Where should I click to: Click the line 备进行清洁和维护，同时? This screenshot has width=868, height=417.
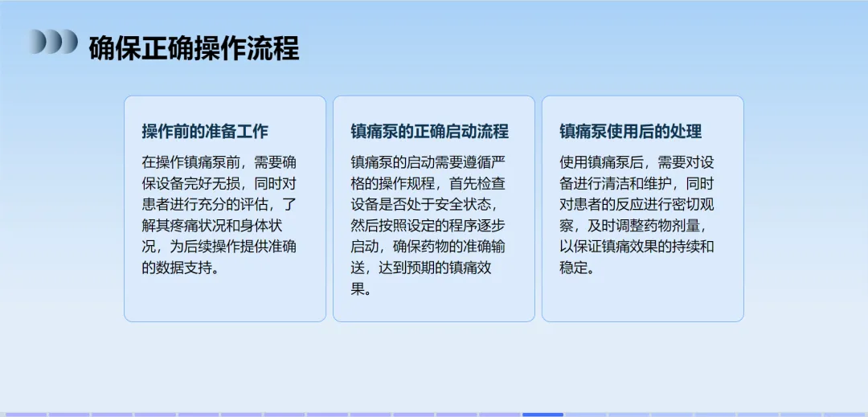click(637, 183)
